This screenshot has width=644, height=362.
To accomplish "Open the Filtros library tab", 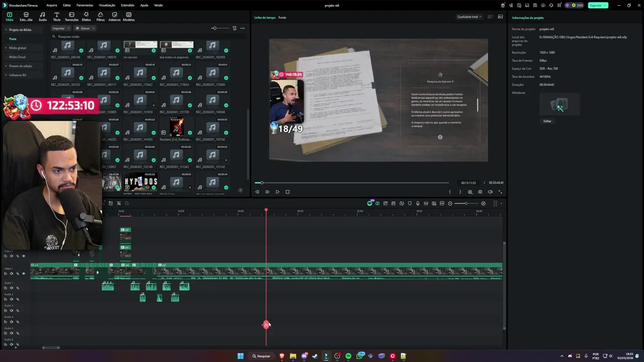I will (101, 17).
